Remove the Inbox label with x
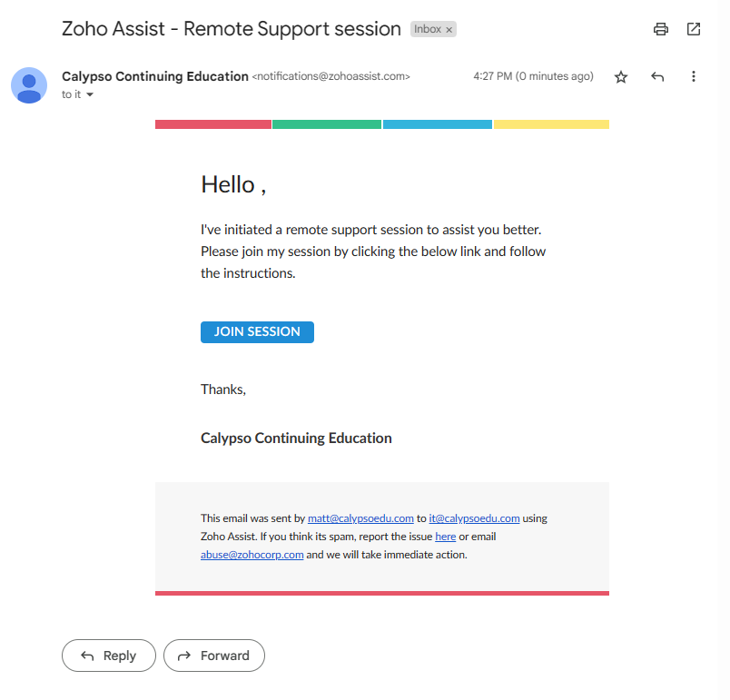The height and width of the screenshot is (700, 730). pyautogui.click(x=449, y=30)
